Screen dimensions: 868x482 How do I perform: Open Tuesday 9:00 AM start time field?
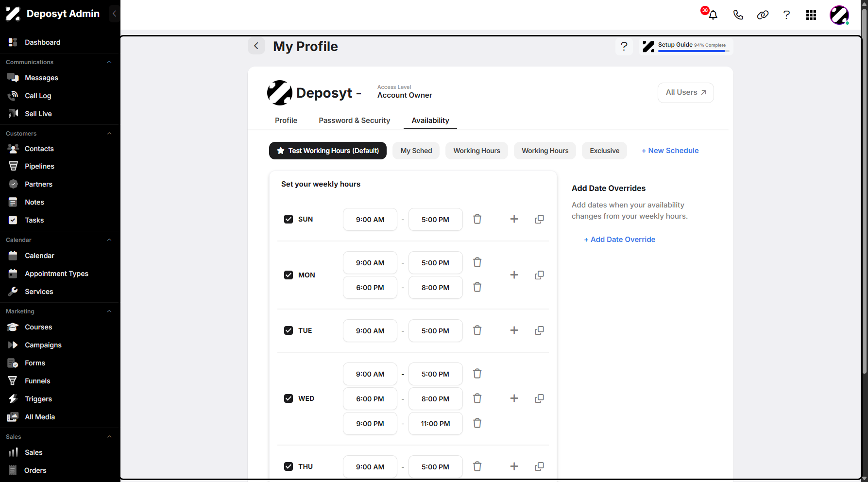370,331
